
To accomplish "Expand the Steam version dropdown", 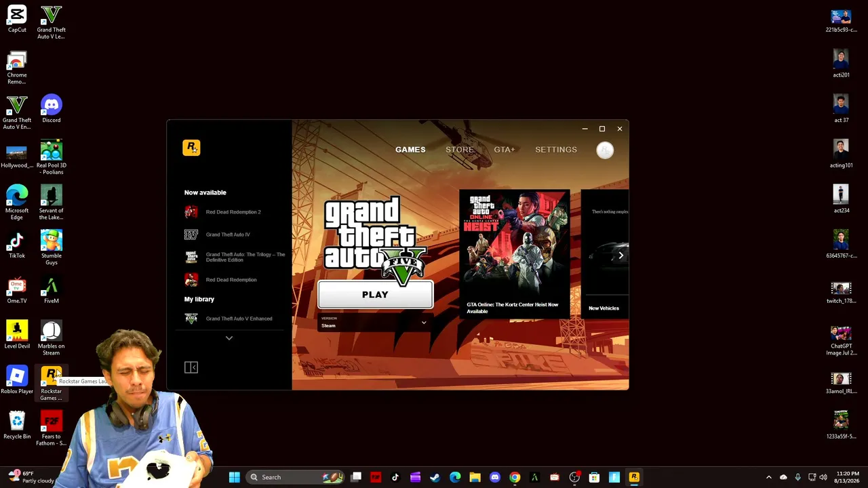I will click(424, 323).
